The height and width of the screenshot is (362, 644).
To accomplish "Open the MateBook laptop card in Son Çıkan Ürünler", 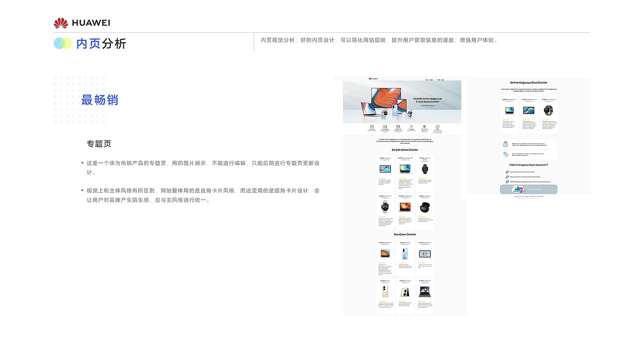I will 385,258.
